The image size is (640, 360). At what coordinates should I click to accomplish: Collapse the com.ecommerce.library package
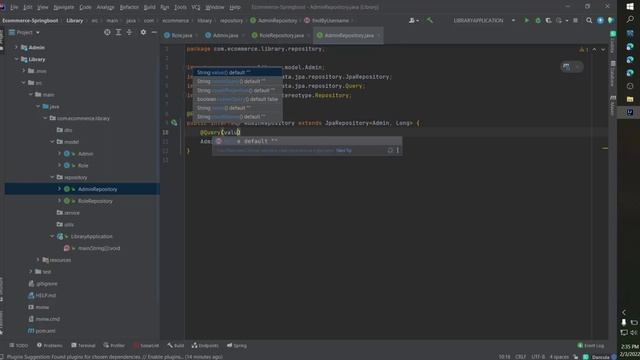[x=45, y=118]
